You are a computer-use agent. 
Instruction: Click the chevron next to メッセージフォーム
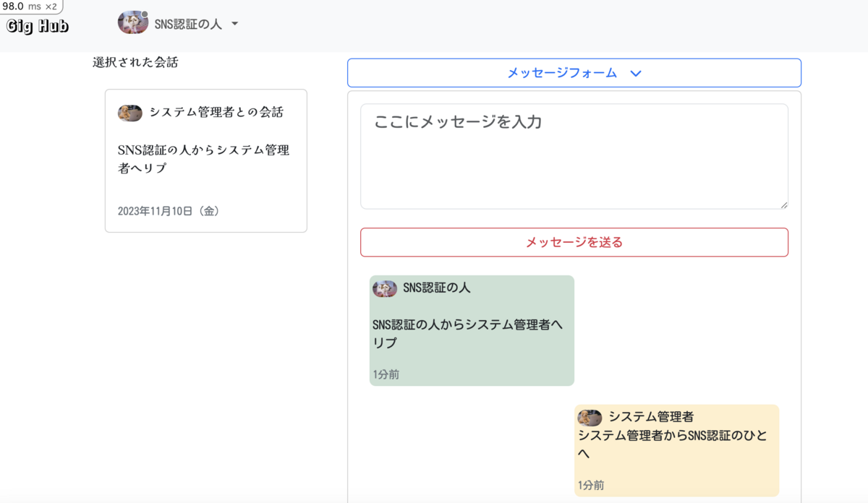tap(637, 72)
